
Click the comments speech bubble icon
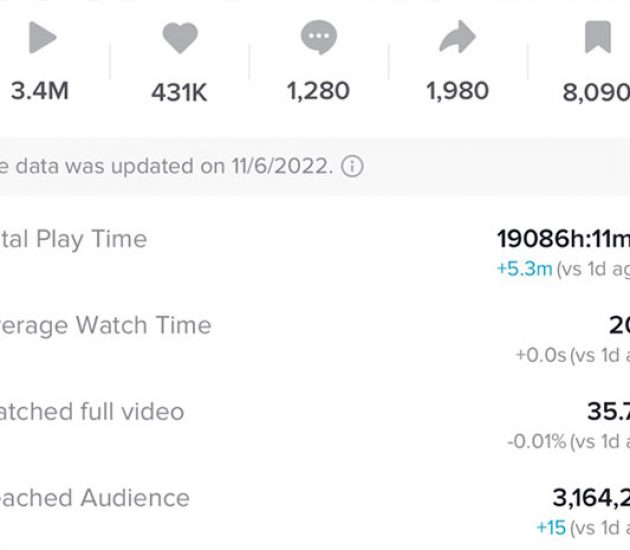click(319, 37)
